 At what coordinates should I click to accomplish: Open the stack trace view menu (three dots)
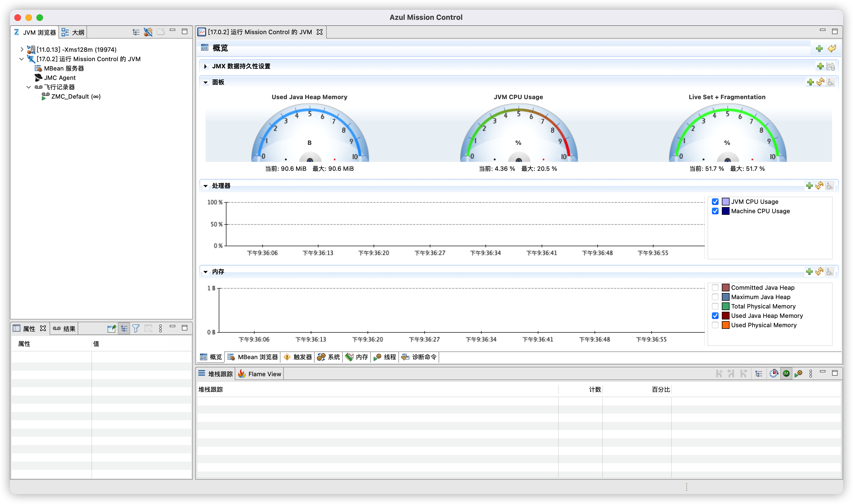(811, 373)
